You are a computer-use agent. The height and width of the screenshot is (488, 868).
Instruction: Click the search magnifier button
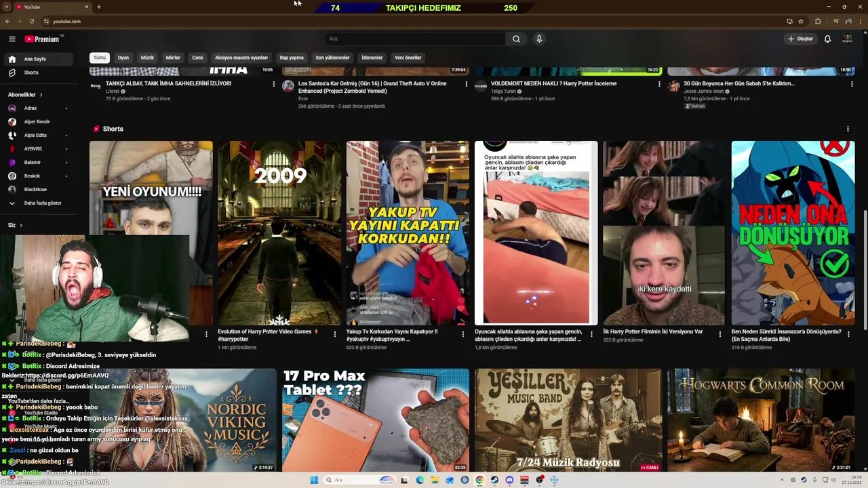(516, 39)
